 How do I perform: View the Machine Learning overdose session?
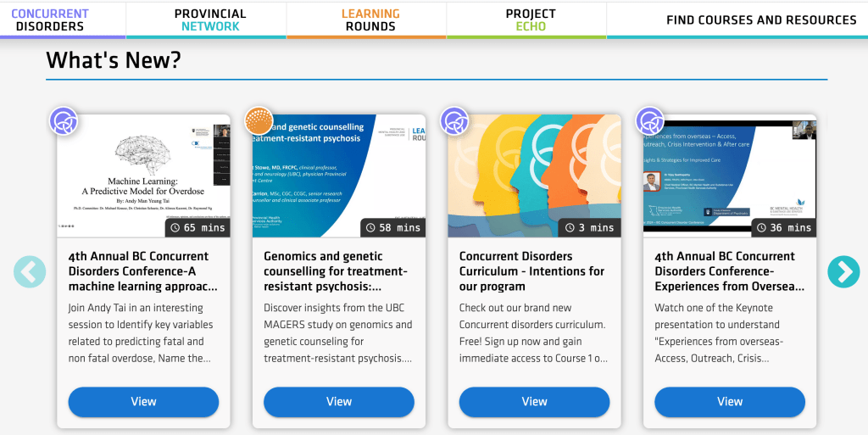click(143, 402)
